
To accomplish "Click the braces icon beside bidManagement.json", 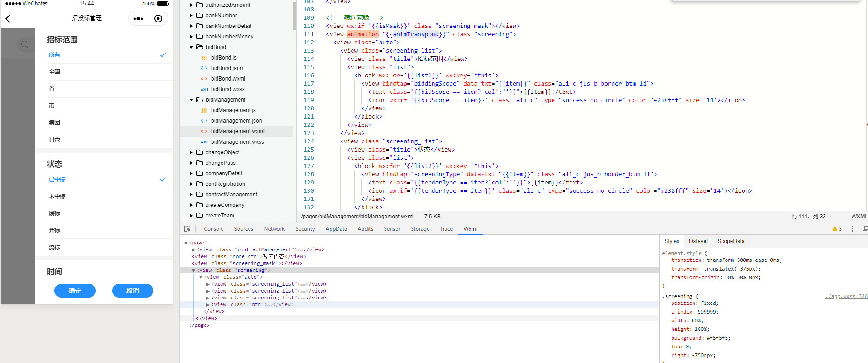I will pyautogui.click(x=204, y=121).
